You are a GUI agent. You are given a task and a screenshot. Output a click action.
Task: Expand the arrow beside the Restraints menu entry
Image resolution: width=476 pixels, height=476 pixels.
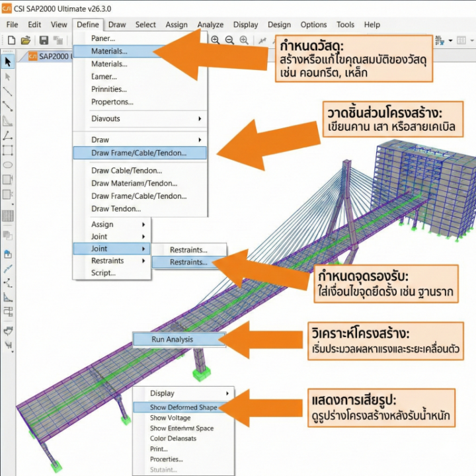pos(143,260)
